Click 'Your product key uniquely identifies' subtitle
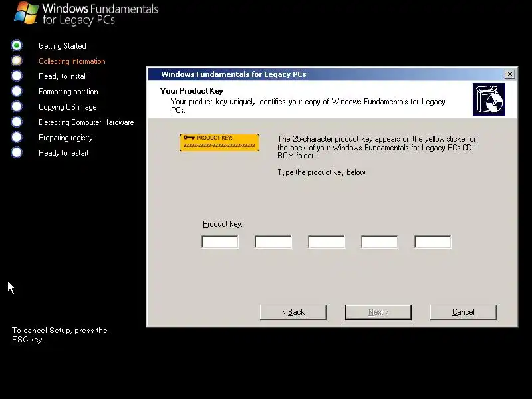The height and width of the screenshot is (399, 532). point(308,106)
